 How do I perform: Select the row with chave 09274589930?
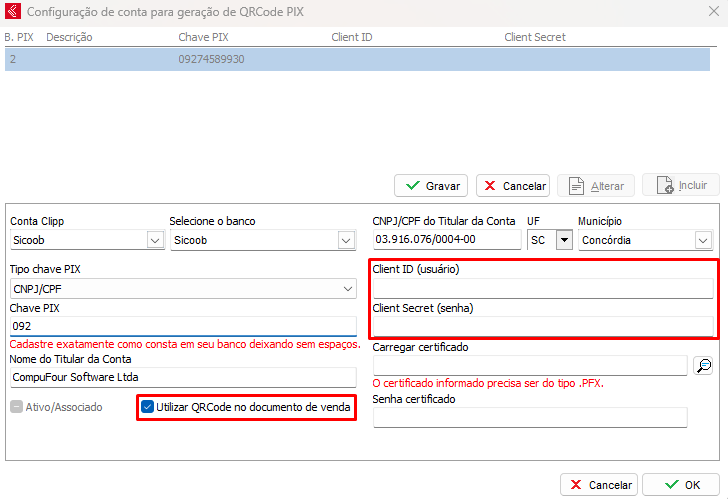click(x=210, y=59)
